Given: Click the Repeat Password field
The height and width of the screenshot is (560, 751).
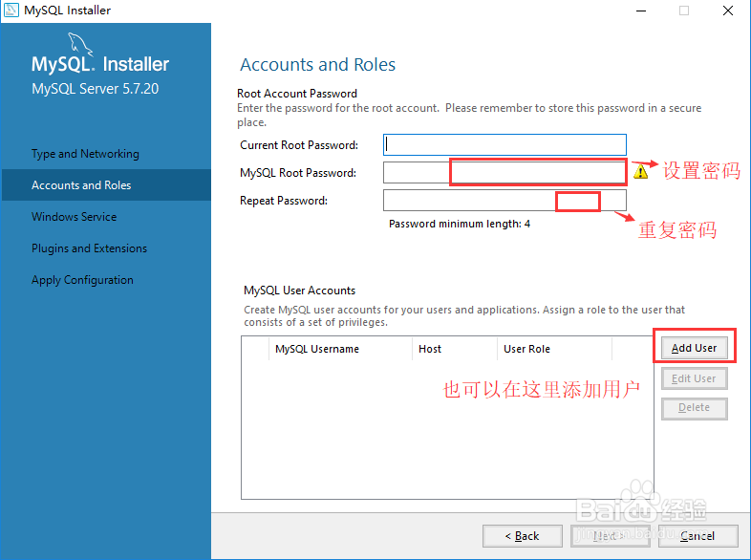Looking at the screenshot, I should coord(504,201).
